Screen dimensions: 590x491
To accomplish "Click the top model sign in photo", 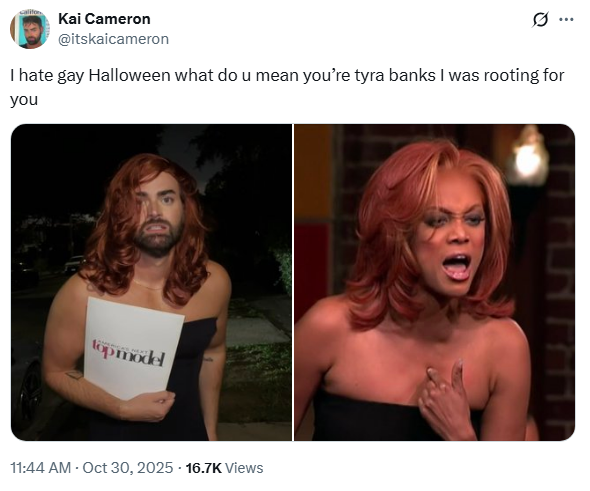I will [132, 348].
